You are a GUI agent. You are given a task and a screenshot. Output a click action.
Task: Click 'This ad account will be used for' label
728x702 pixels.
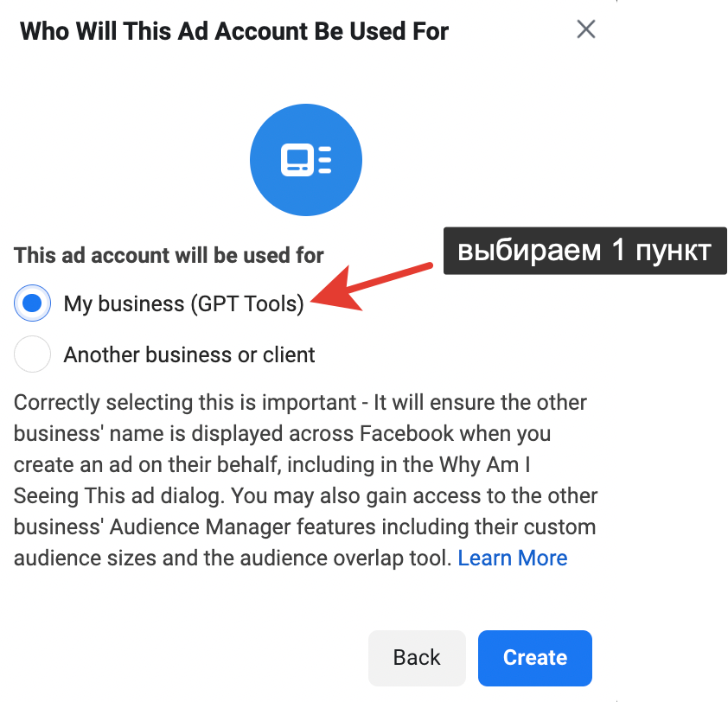coord(169,256)
